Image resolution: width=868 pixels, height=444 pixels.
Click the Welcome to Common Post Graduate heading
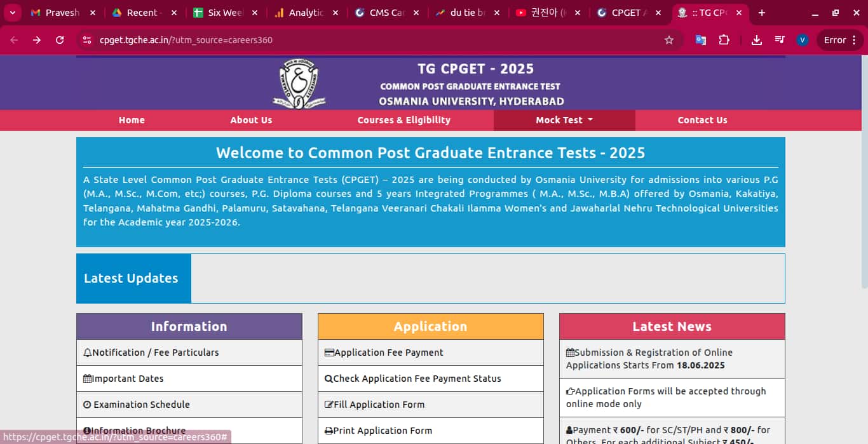[431, 153]
